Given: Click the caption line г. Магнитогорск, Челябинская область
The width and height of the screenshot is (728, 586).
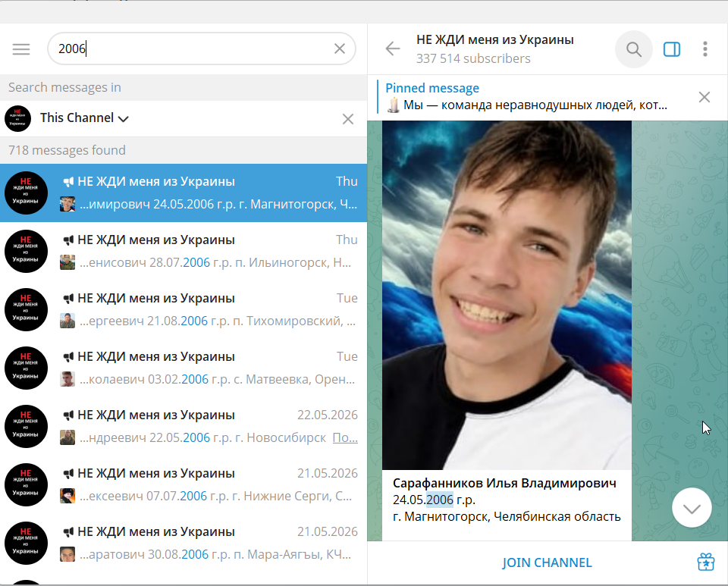Looking at the screenshot, I should pos(507,516).
